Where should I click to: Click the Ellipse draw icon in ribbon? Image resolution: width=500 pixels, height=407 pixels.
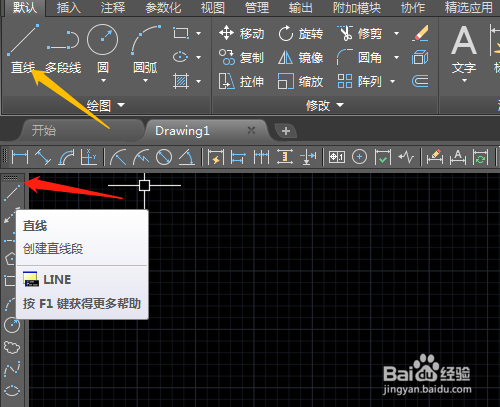pos(181,57)
